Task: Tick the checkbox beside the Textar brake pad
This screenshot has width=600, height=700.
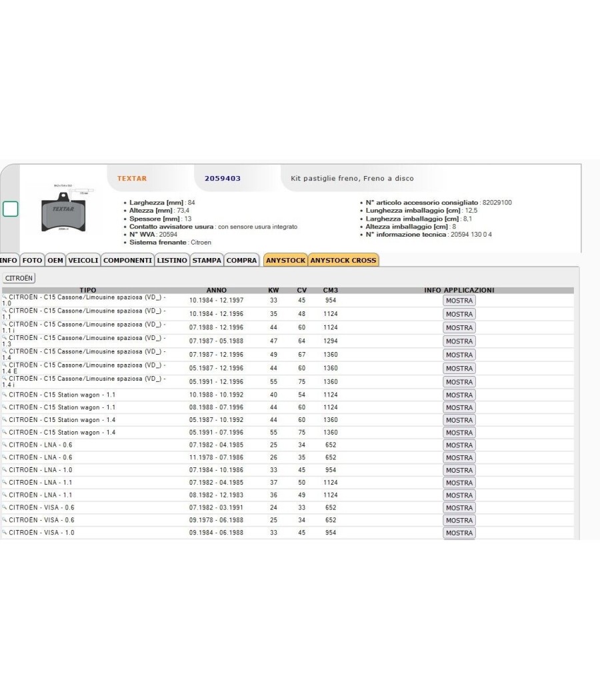Action: click(x=11, y=209)
